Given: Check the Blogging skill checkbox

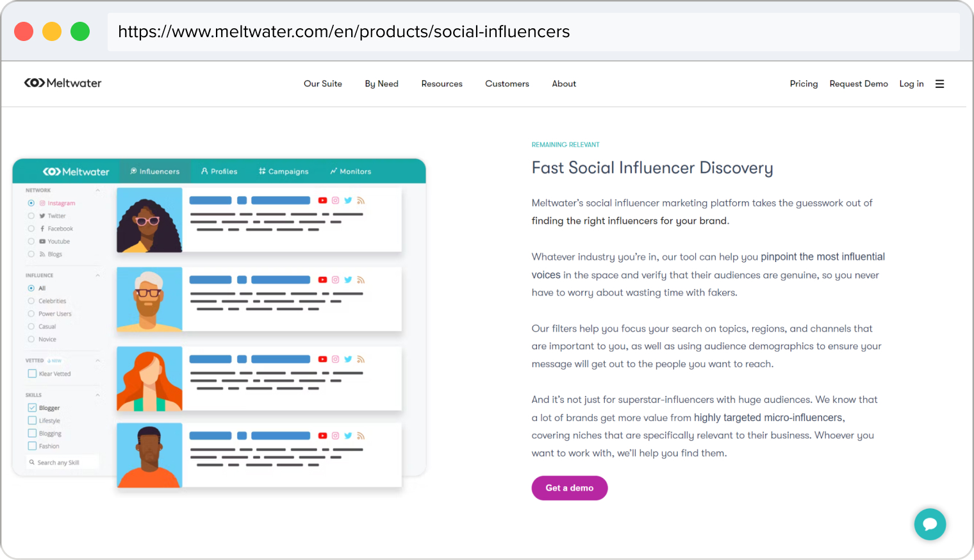Looking at the screenshot, I should 32,433.
